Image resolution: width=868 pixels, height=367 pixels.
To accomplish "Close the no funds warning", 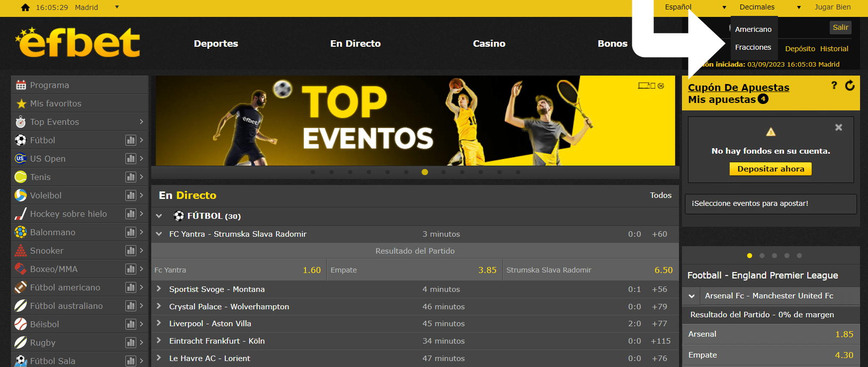I will (x=839, y=127).
